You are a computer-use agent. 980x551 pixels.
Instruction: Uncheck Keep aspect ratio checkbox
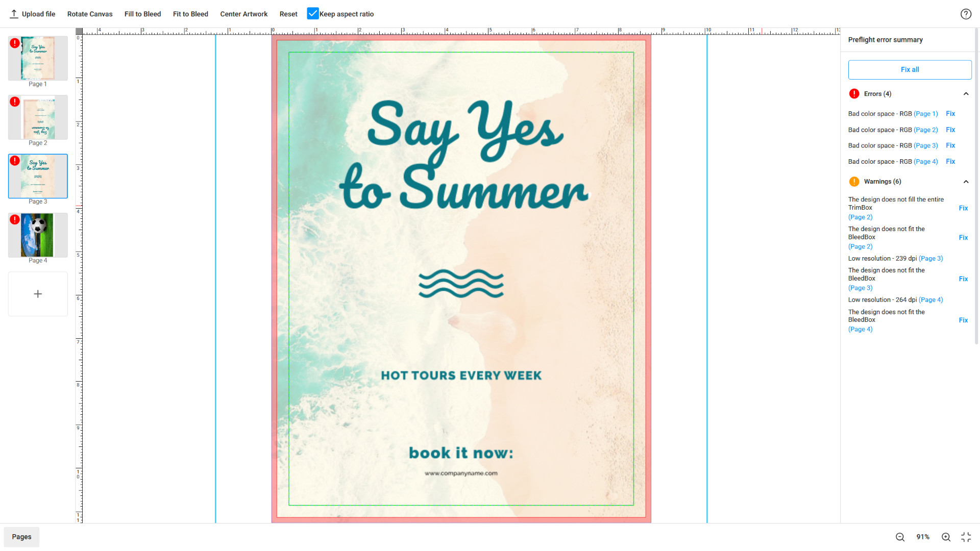pos(313,14)
